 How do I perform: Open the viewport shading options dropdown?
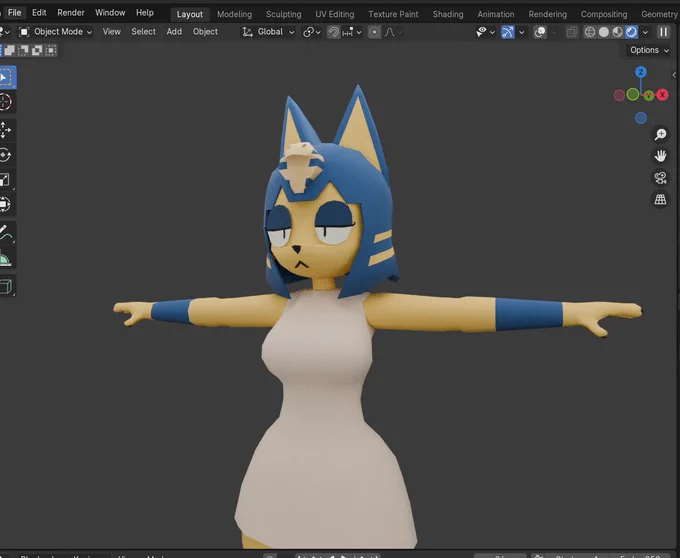tap(645, 32)
